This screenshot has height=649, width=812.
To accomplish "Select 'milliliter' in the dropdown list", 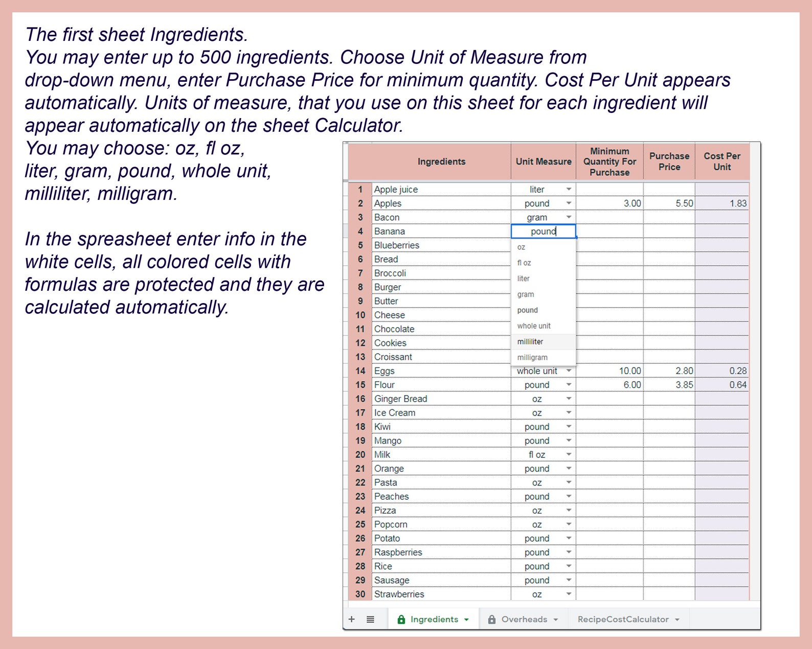I will (x=544, y=341).
